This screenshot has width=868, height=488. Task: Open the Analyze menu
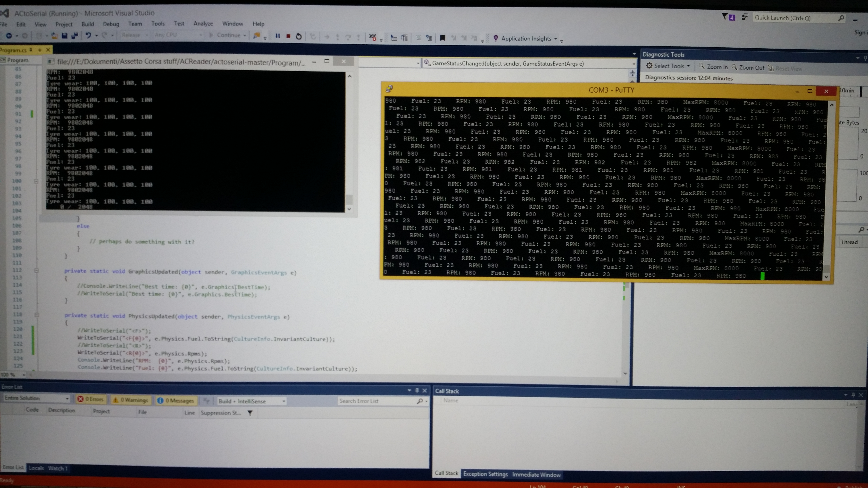(203, 24)
